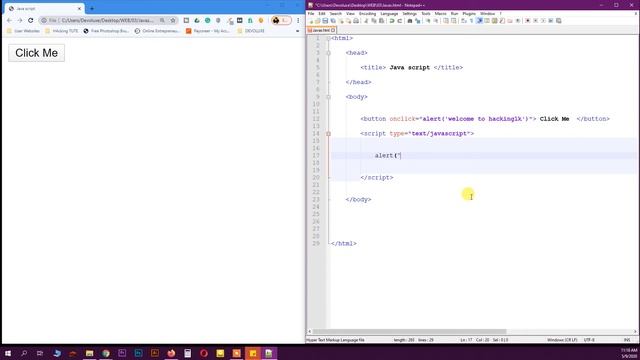Open the Windows (CR LF) line ending selector
Screen dimensions: 640x360
click(x=562, y=340)
